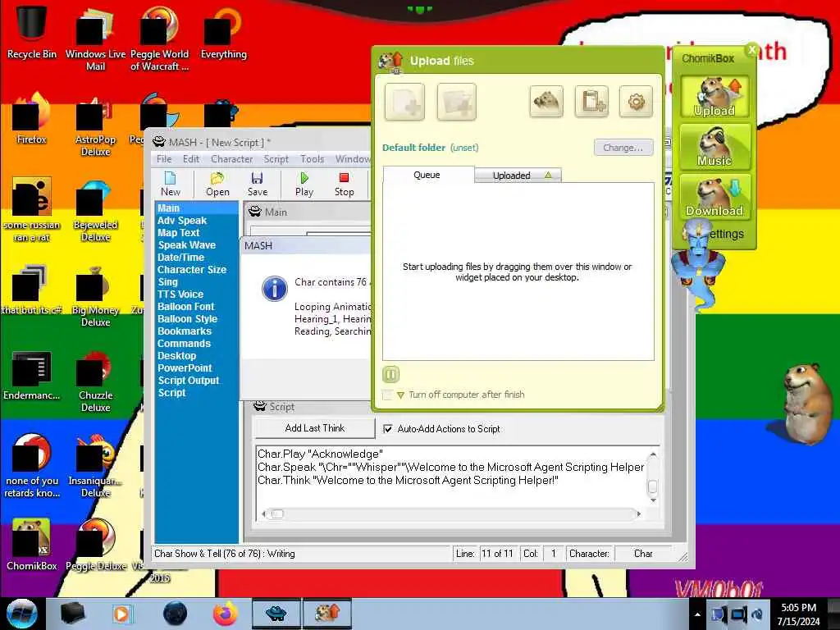Open the Tools menu in MASH
The height and width of the screenshot is (630, 840).
click(x=312, y=159)
